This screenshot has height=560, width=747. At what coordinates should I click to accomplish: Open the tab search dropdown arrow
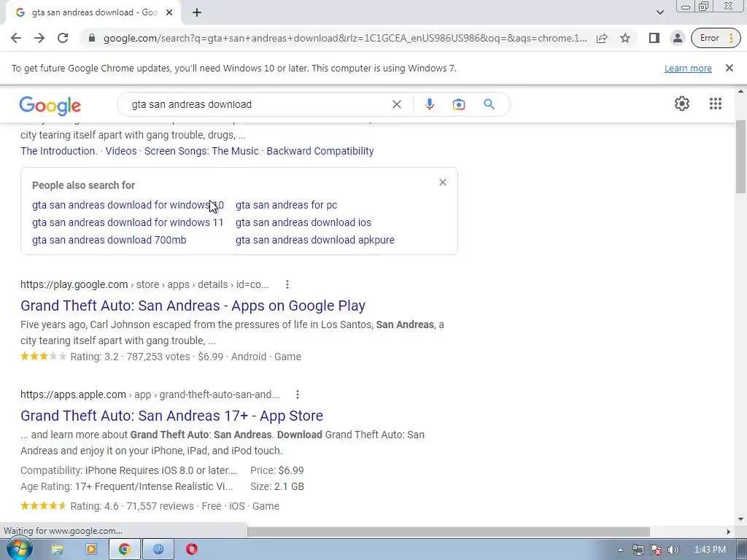[659, 12]
